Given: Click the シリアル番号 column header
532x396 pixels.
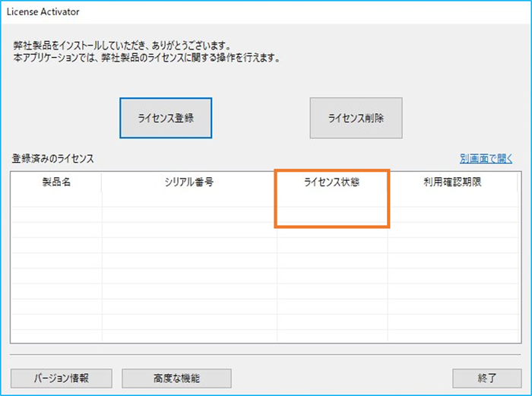Looking at the screenshot, I should 189,183.
